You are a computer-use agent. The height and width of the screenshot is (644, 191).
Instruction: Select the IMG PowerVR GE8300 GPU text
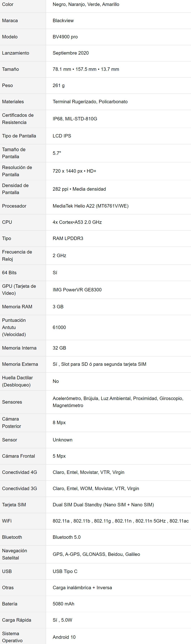[x=77, y=290]
